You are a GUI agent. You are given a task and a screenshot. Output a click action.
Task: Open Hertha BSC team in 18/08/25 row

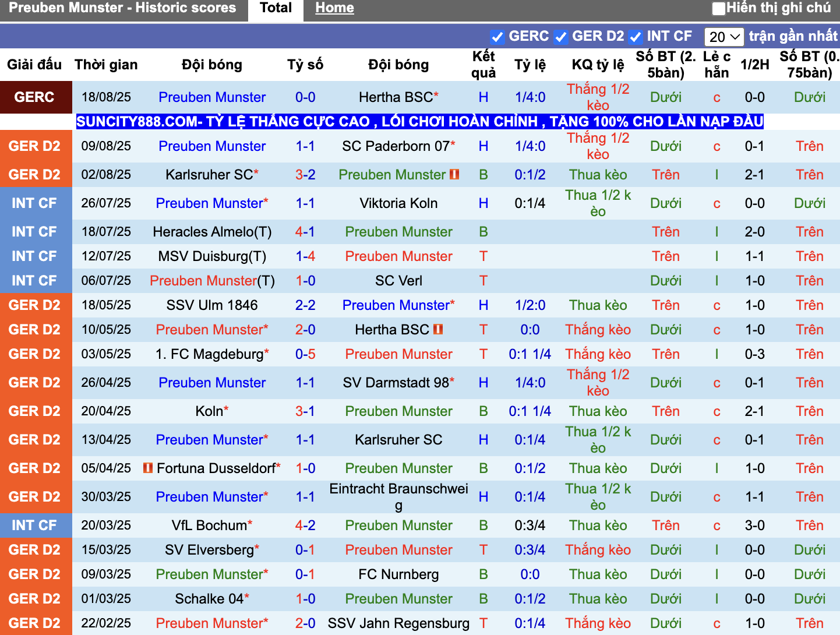(396, 97)
